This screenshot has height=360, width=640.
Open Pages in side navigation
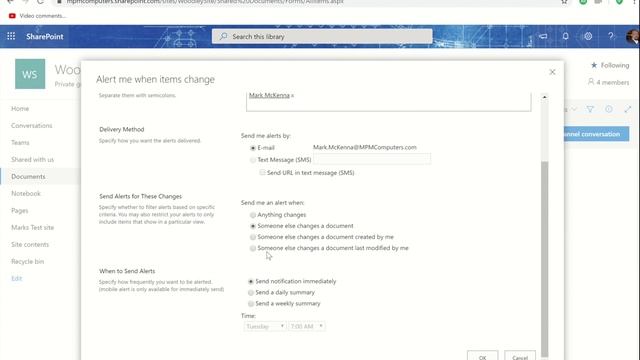pos(20,211)
